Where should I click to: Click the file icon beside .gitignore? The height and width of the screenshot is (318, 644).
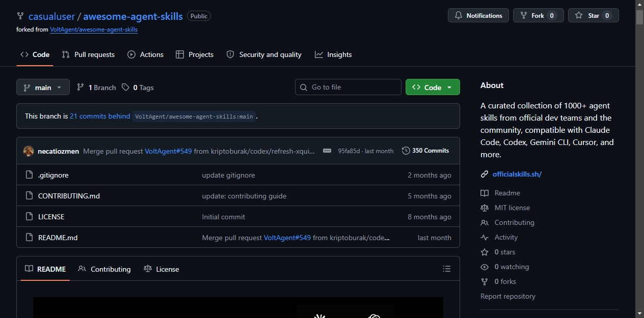[30, 175]
